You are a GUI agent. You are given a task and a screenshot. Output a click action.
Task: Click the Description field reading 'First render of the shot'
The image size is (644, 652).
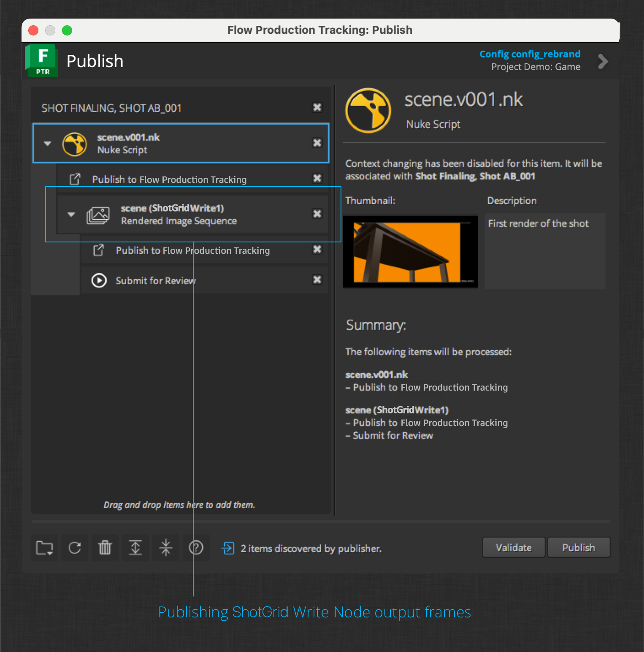(x=545, y=251)
